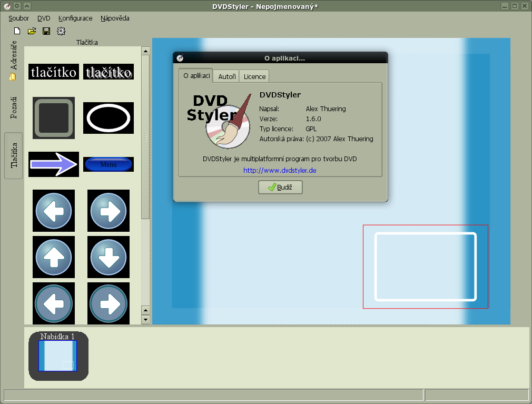Image resolution: width=532 pixels, height=404 pixels.
Task: Click the scrollbar up arrow at the bottom pair
Action: tap(145, 310)
